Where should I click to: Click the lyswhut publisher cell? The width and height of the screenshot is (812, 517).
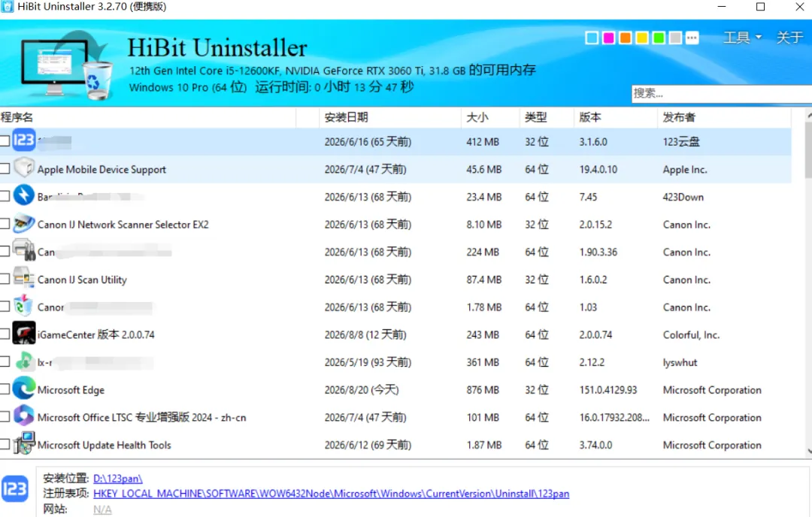[680, 363]
